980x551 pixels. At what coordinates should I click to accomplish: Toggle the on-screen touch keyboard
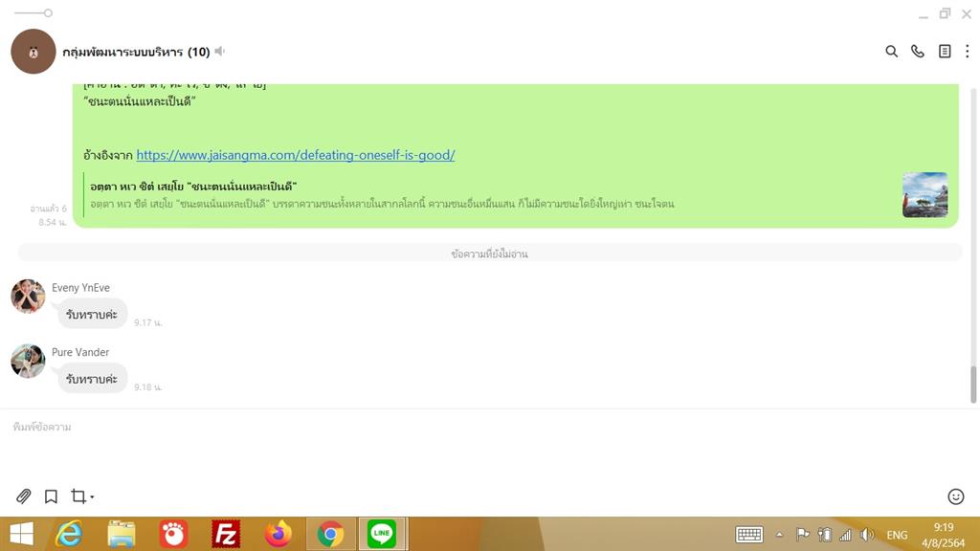point(748,535)
